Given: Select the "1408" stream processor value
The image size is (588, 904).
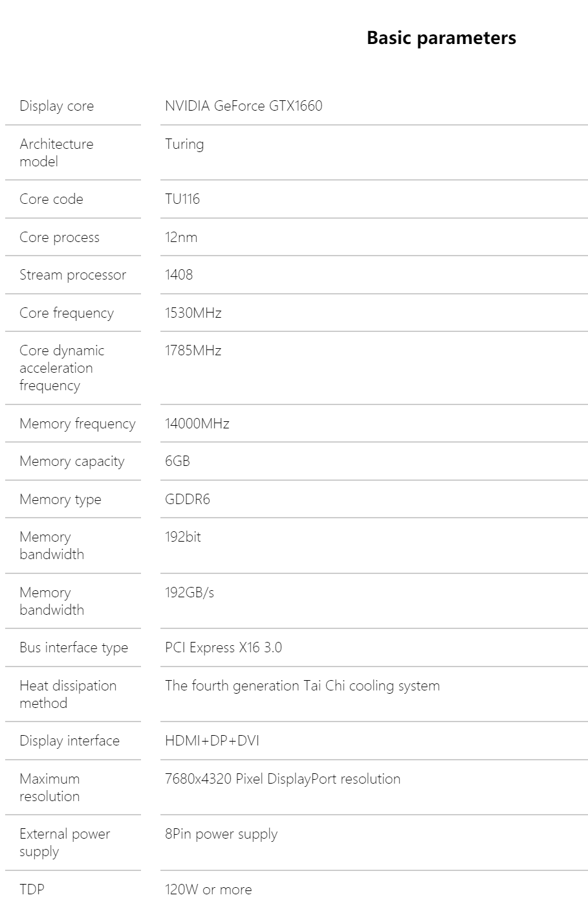Looking at the screenshot, I should [179, 274].
